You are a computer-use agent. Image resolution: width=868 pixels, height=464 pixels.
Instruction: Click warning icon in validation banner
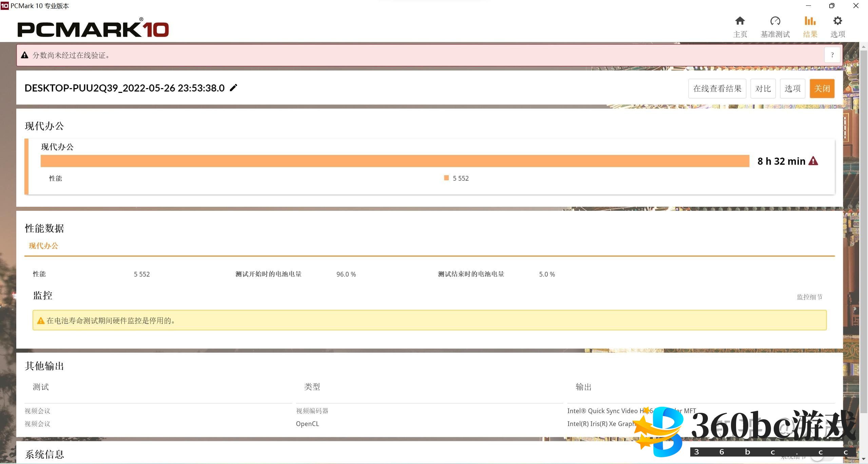[x=24, y=55]
